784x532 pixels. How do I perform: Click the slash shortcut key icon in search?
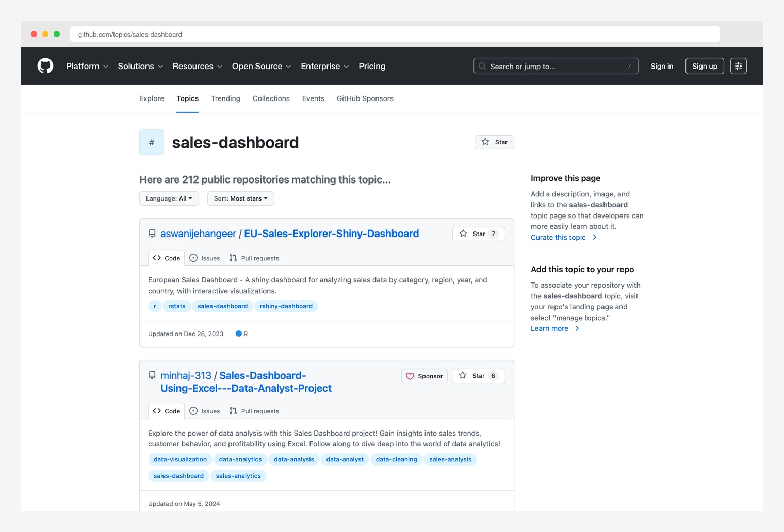[x=629, y=66]
